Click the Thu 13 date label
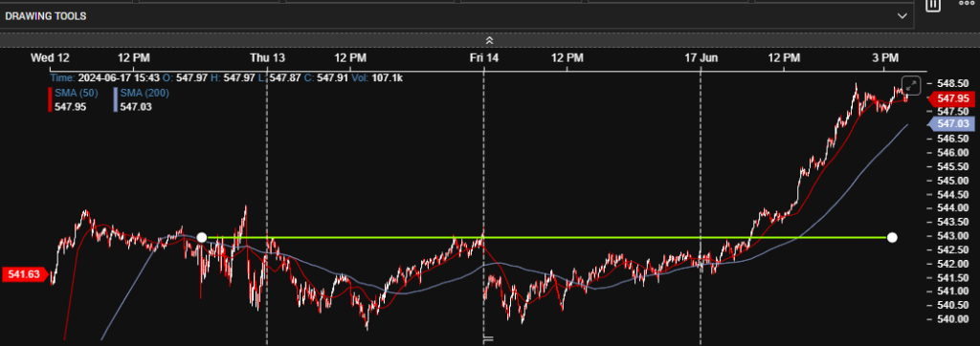 point(268,58)
